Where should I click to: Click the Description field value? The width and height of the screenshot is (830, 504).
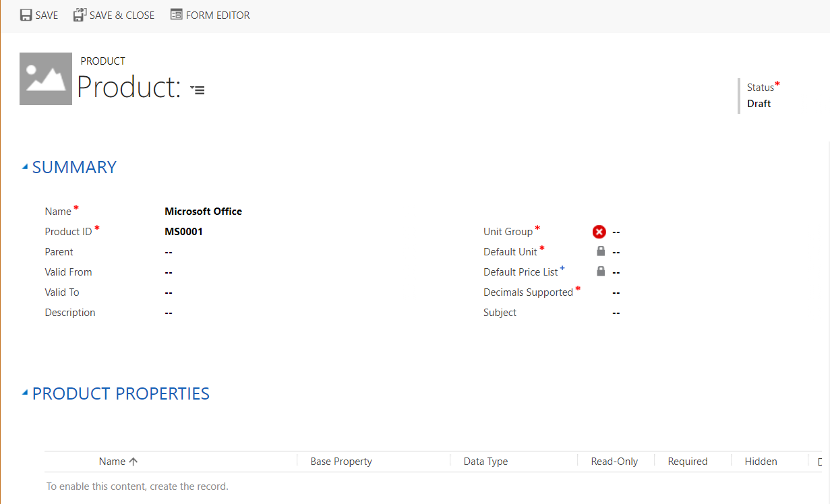169,313
